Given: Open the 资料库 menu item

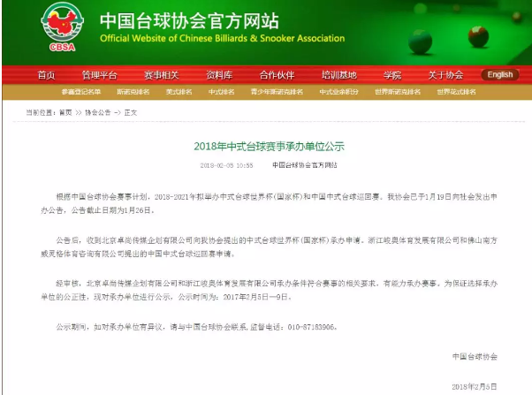Looking at the screenshot, I should click(x=219, y=75).
